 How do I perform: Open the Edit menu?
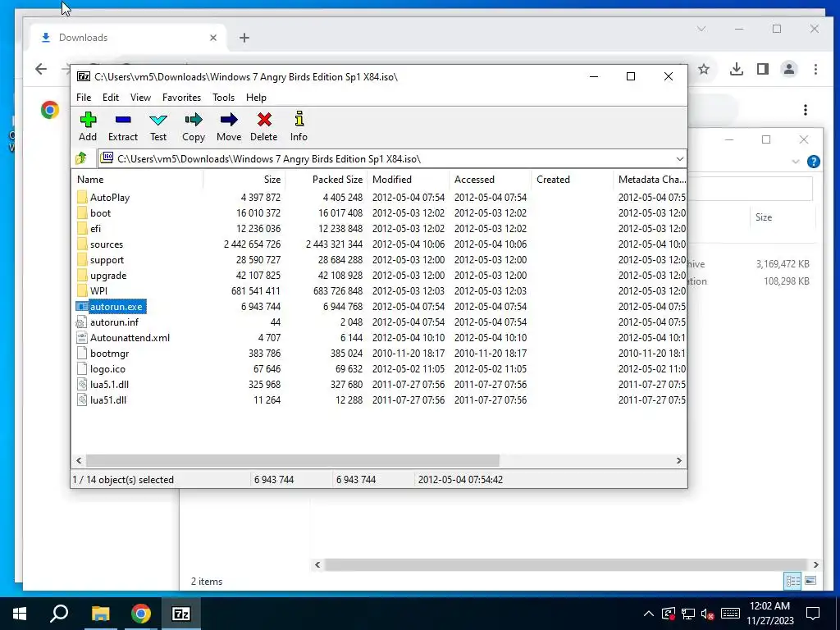(x=111, y=98)
